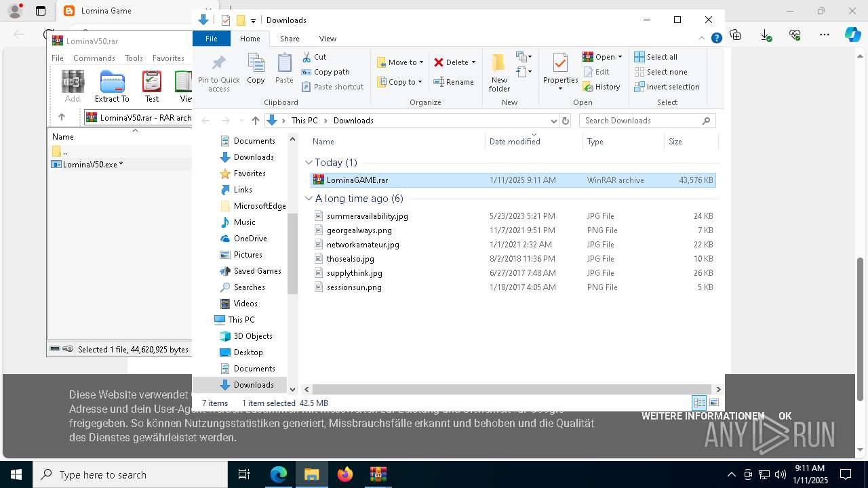Viewport: 868px width, 488px height.
Task: Click the Start button
Action: 16,474
